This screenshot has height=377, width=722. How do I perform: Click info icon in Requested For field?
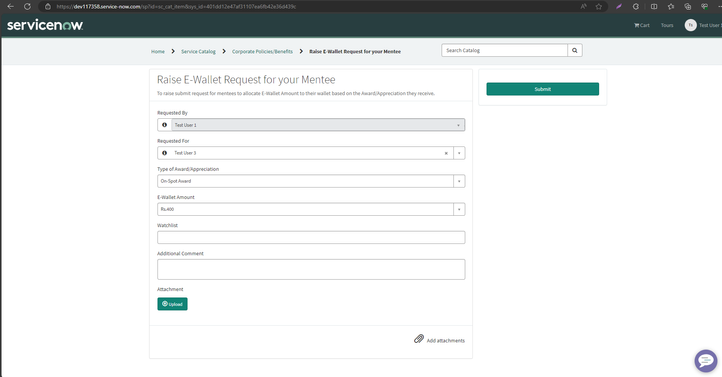click(x=164, y=153)
